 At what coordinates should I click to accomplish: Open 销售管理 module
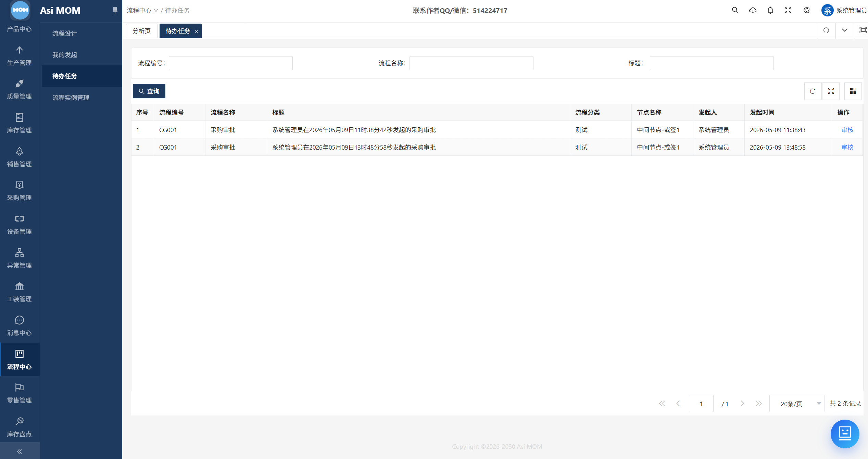(x=20, y=157)
